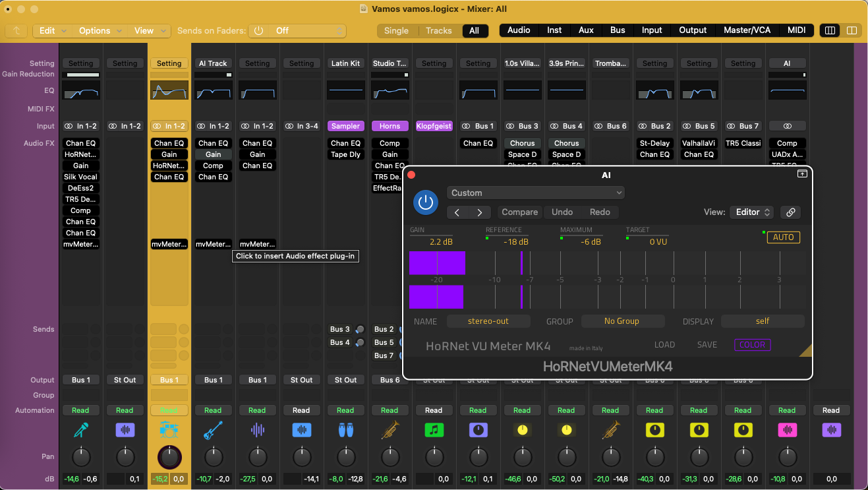Toggle Sends on Faders power button

click(258, 31)
